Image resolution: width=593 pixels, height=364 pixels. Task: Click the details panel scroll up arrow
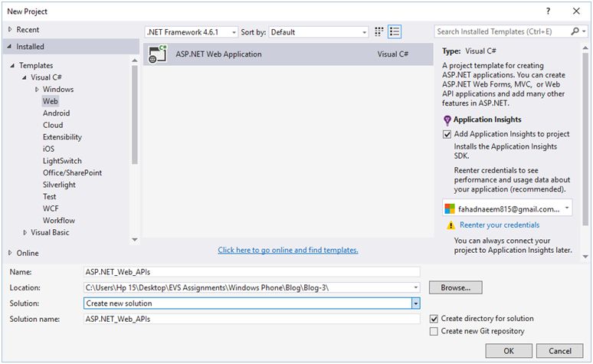pyautogui.click(x=585, y=48)
